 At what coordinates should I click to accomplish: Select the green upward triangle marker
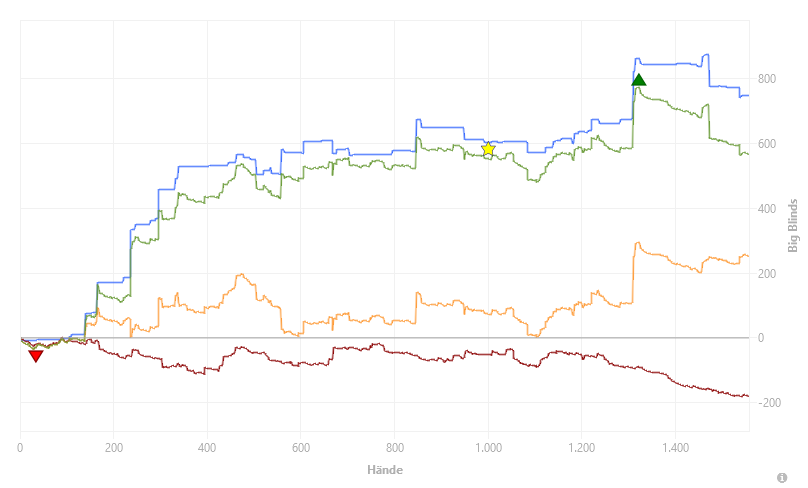click(x=638, y=79)
